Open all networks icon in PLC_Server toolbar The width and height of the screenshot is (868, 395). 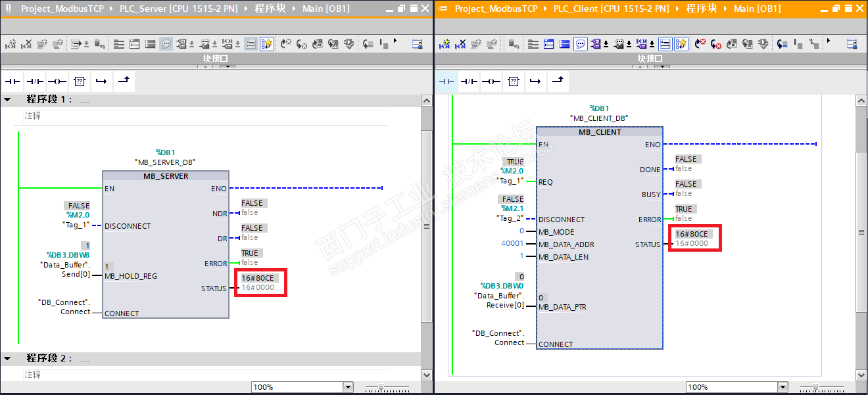coord(135,44)
